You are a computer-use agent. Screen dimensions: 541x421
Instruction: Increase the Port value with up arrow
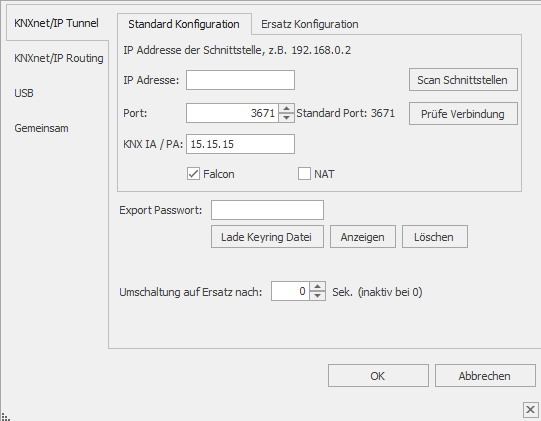pos(286,109)
